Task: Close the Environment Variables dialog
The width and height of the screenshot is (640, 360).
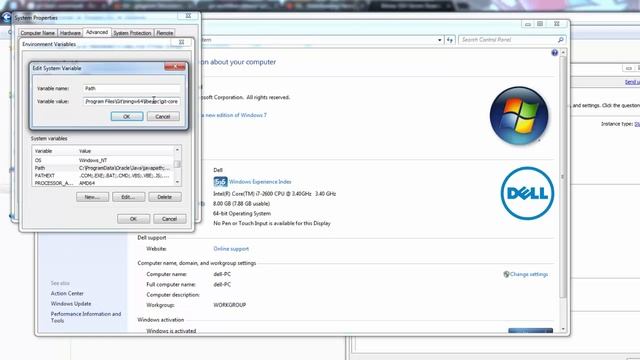Action: 182,42
